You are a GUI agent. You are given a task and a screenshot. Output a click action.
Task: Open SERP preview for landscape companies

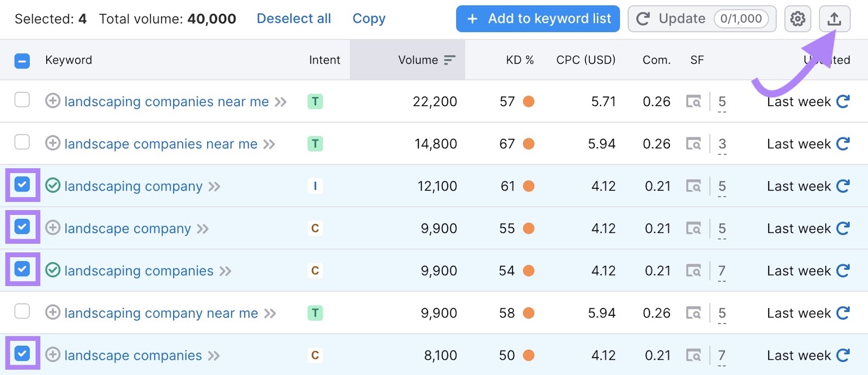(693, 355)
